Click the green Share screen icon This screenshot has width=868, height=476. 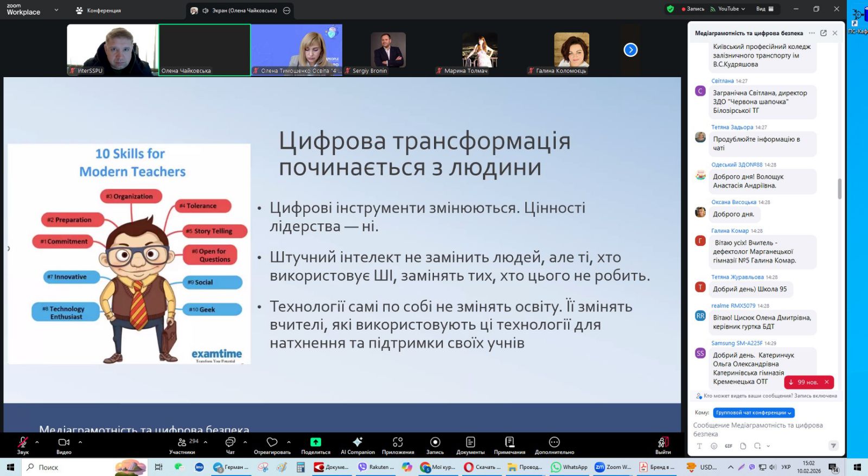tap(315, 442)
